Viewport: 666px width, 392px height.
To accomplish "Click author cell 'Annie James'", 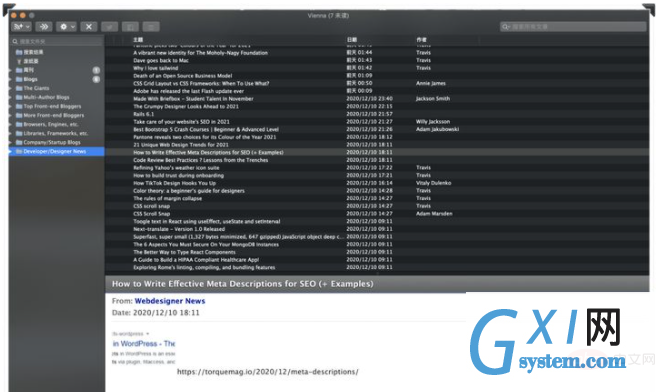I will pyautogui.click(x=431, y=83).
